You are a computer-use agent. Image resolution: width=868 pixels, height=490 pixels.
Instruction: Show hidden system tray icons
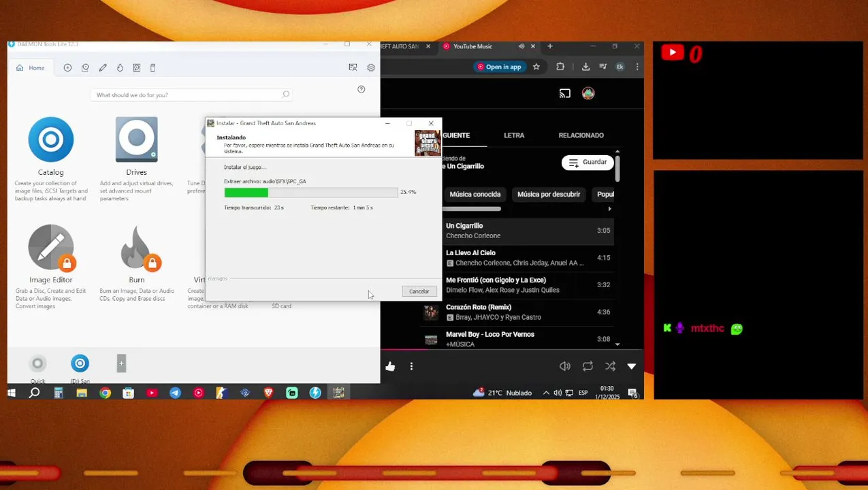click(546, 393)
